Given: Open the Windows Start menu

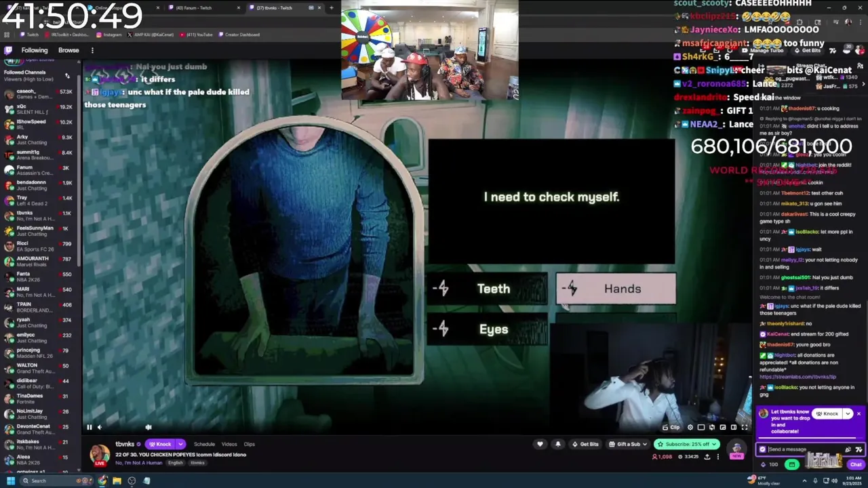Looking at the screenshot, I should click(11, 481).
